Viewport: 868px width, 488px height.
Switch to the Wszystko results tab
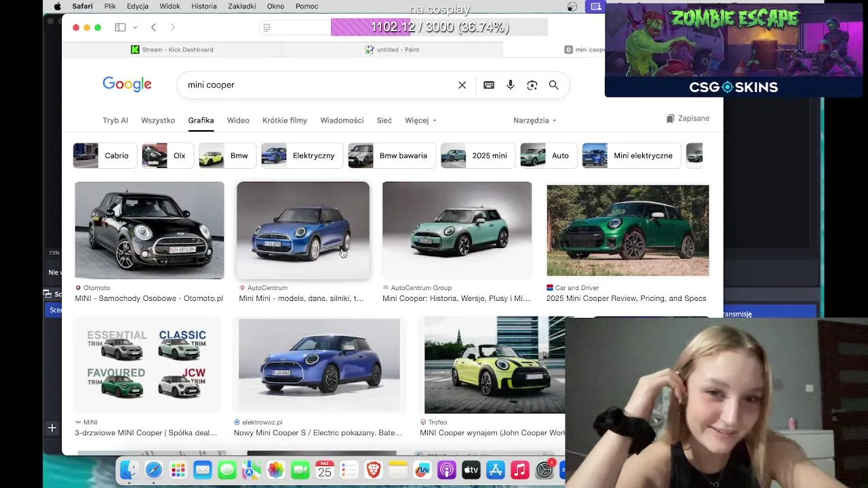point(158,121)
